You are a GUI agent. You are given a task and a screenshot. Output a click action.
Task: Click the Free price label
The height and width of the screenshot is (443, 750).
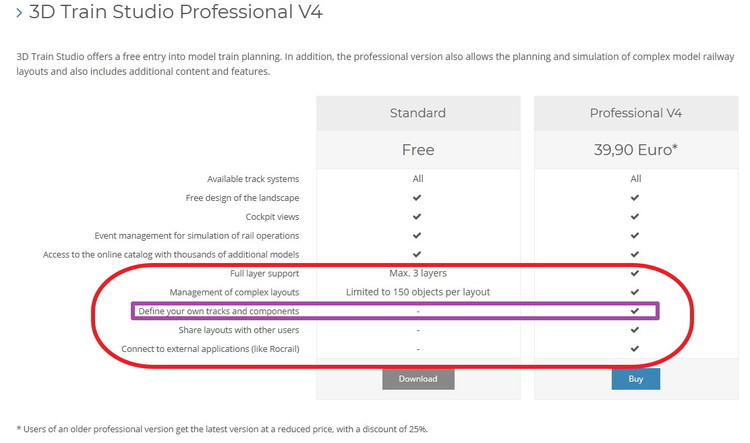pos(418,150)
